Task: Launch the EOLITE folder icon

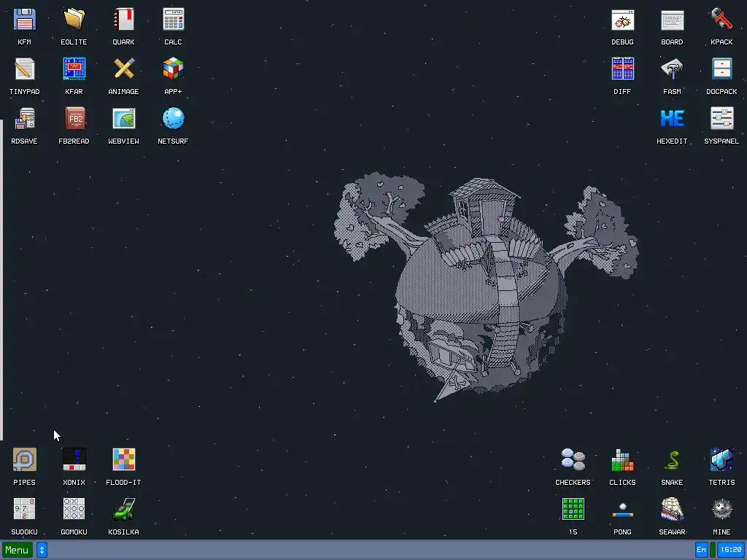Action: [74, 20]
